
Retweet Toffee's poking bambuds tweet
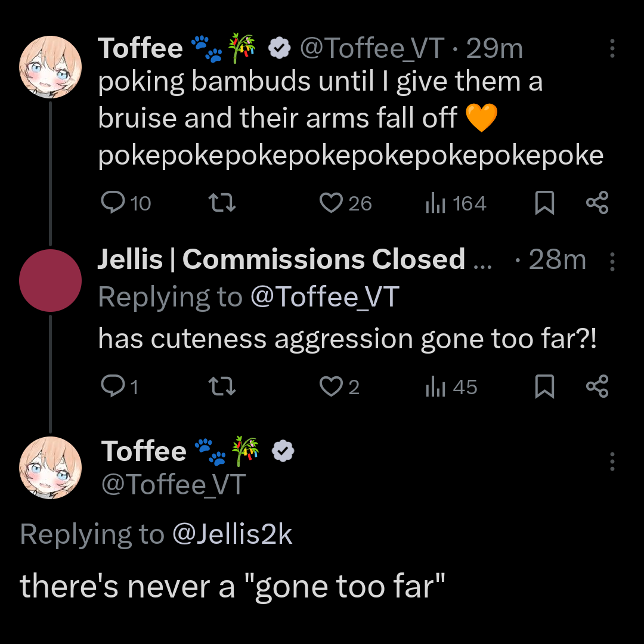point(224,203)
